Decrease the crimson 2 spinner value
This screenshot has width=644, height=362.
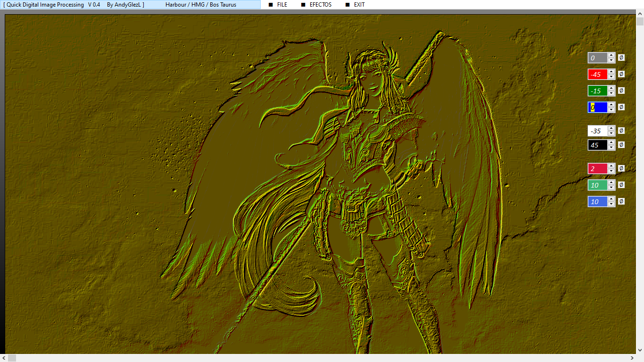[611, 171]
